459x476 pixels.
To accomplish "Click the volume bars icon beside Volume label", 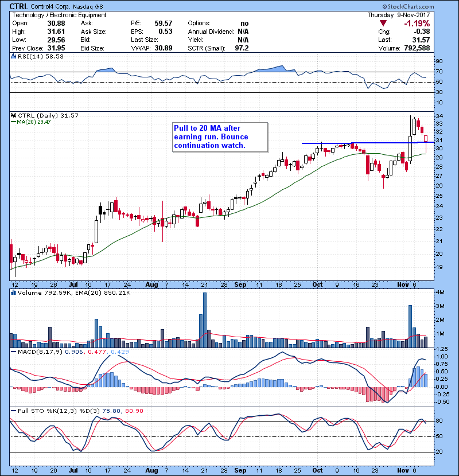I will [13, 292].
